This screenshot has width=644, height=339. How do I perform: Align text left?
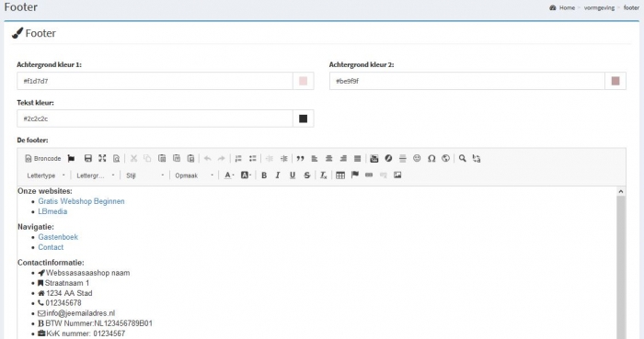(315, 158)
